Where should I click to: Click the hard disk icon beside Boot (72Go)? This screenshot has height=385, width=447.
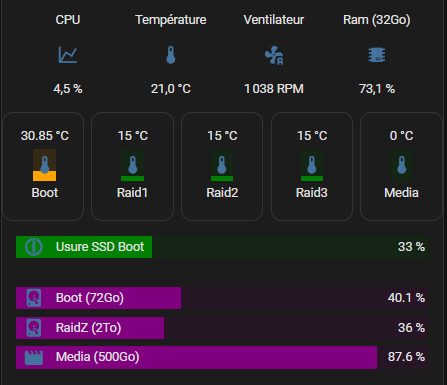(34, 298)
